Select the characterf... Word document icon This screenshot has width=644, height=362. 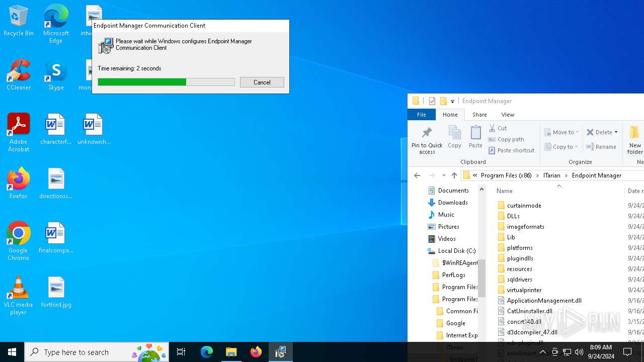[56, 129]
